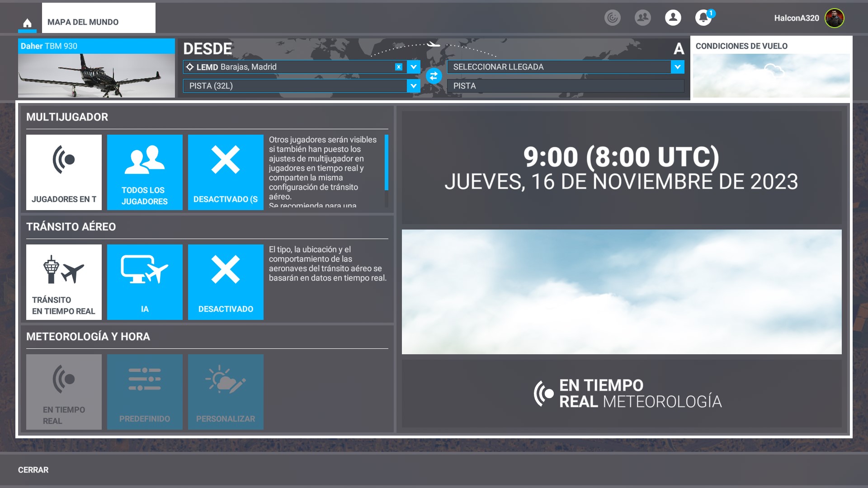
Task: Clear the LEMD departure with x button
Action: [x=398, y=67]
